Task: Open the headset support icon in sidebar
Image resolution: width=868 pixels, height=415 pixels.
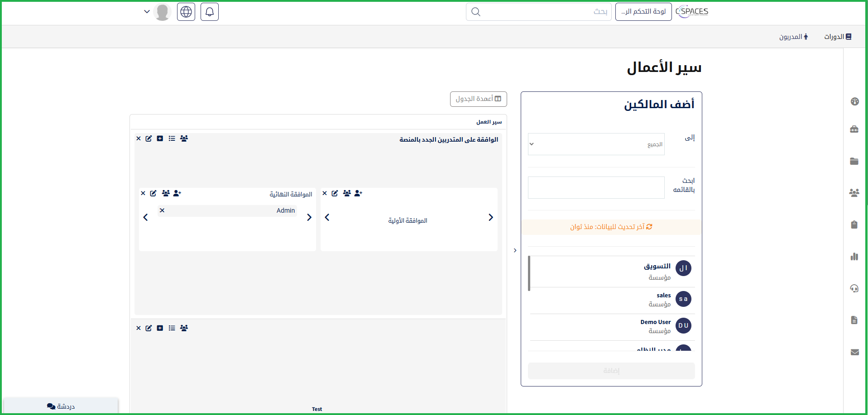Action: 854,288
